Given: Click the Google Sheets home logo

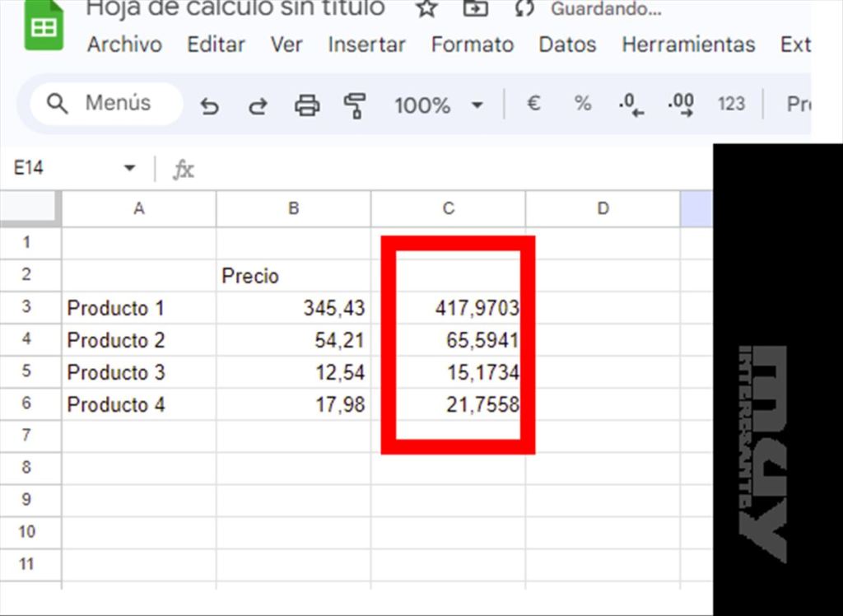Looking at the screenshot, I should 44,26.
